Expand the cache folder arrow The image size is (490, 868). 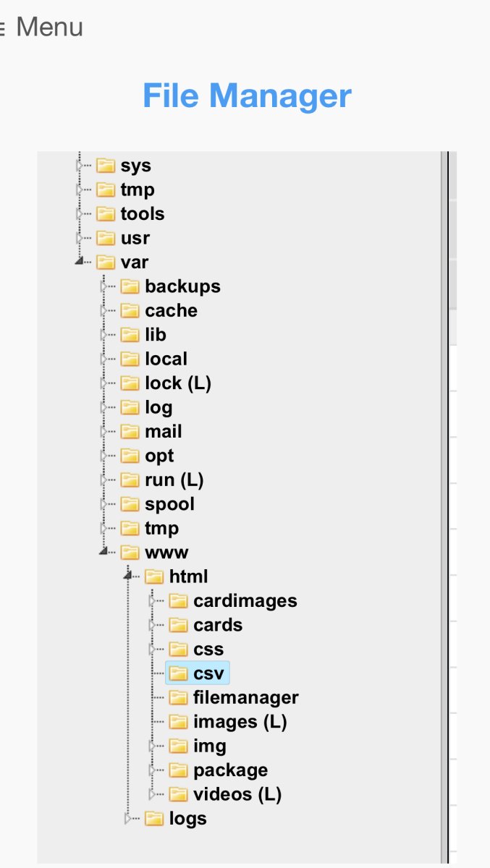pyautogui.click(x=104, y=310)
